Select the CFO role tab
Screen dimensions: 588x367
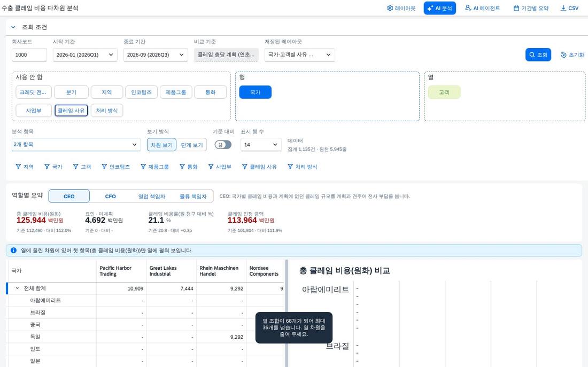click(x=110, y=196)
